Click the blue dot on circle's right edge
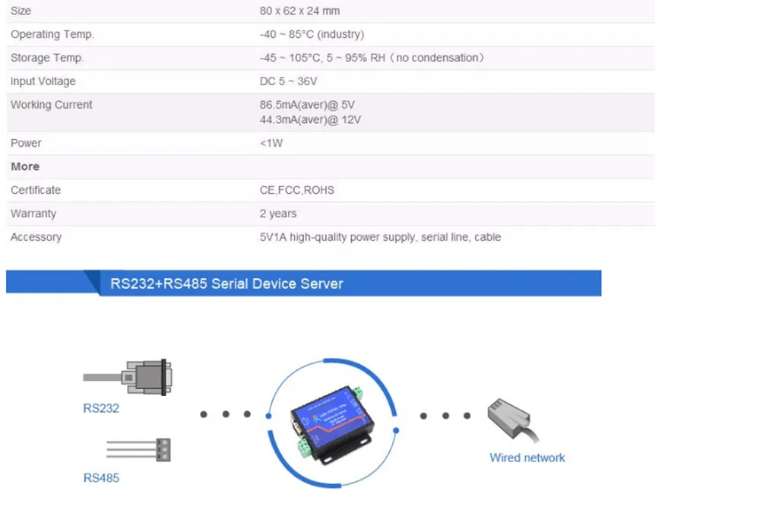 coord(396,430)
